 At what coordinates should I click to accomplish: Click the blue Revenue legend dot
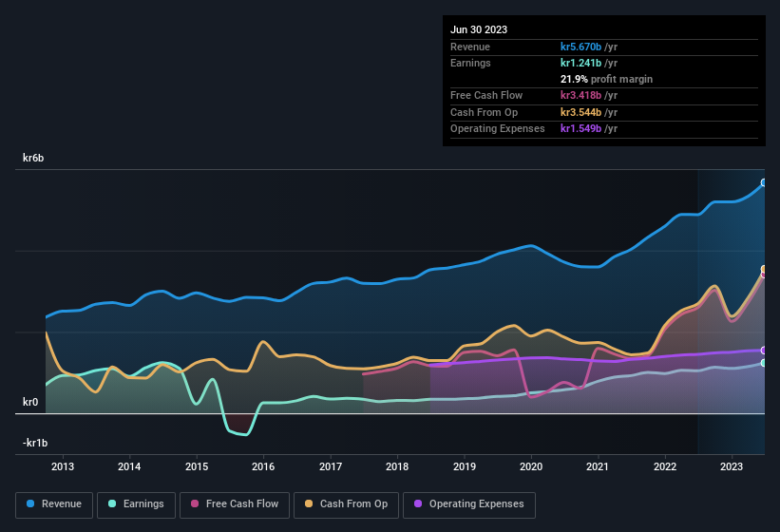tap(31, 504)
